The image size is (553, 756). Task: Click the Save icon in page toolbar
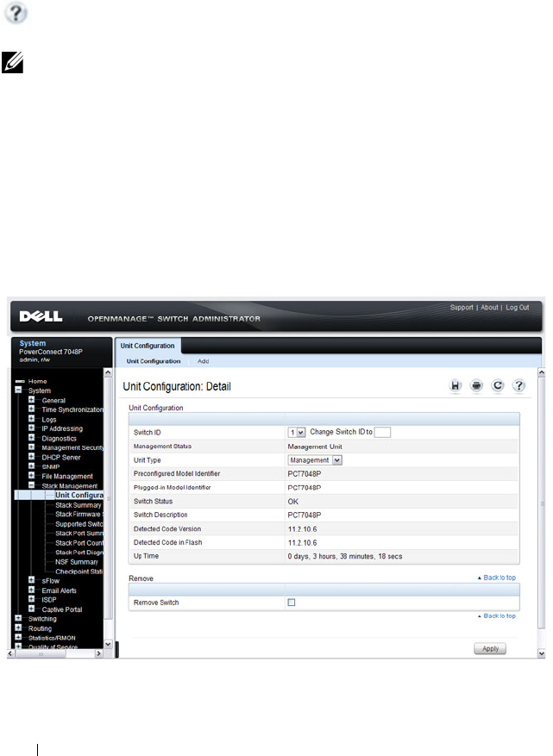[x=455, y=385]
